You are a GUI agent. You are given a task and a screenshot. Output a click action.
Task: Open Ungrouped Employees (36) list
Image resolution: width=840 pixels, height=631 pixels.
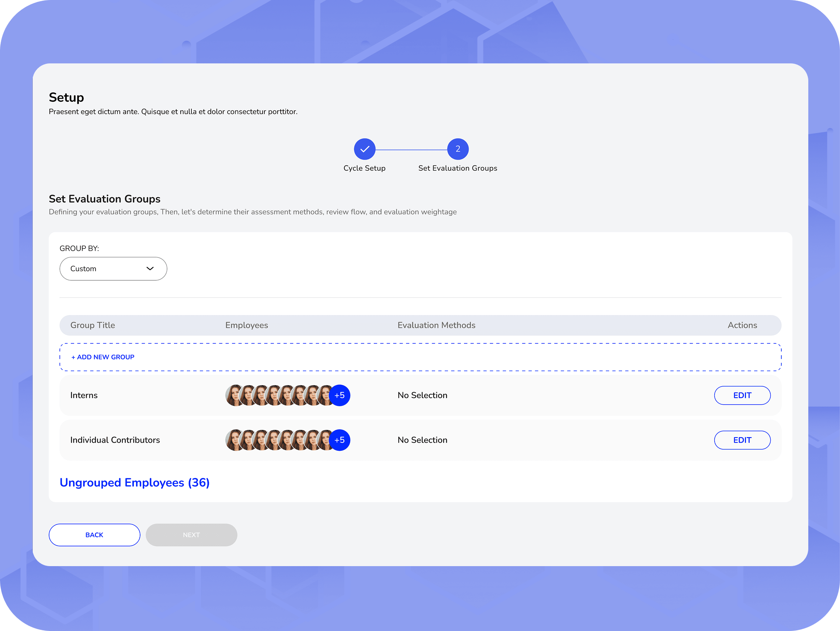point(135,482)
